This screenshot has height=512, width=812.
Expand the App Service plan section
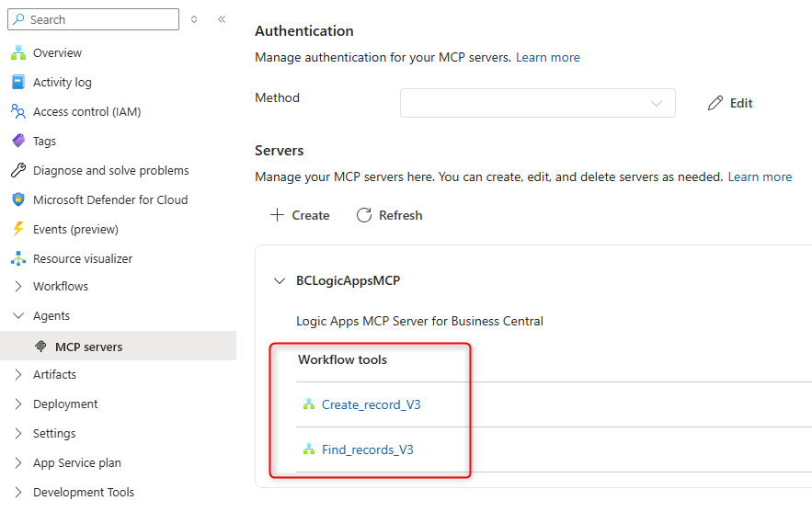(19, 463)
